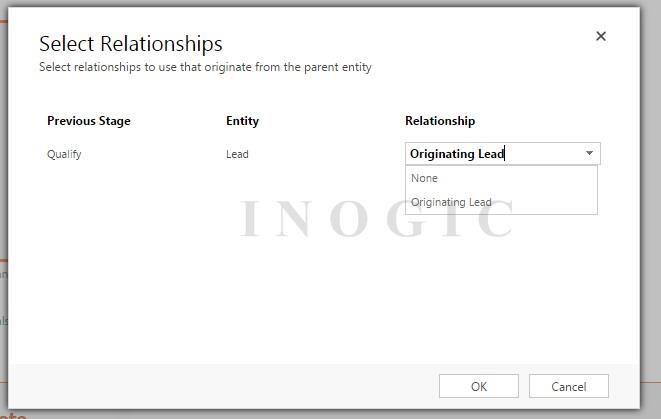Close the Select Relationships dialog
Image resolution: width=661 pixels, height=419 pixels.
(x=601, y=36)
